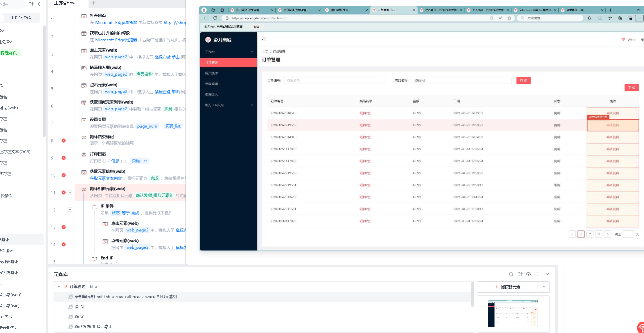The width and height of the screenshot is (644, 333).
Task: Go to page 2 in table pagination
Action: 590,234
